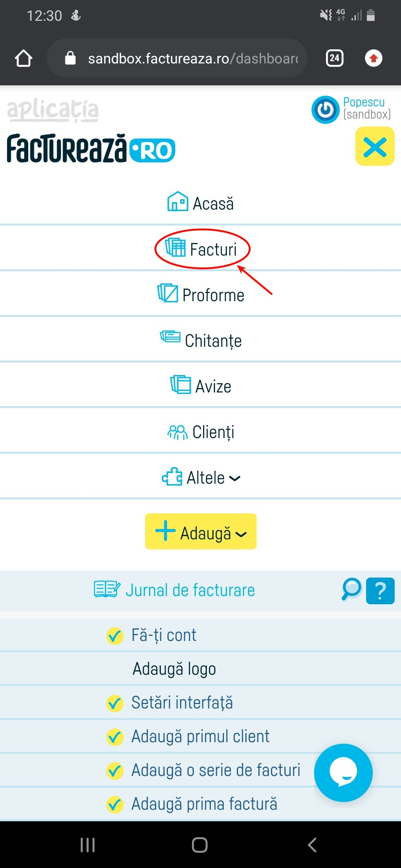Screen dimensions: 401x868
Task: Open the Jurnal de facturare book icon
Action: pyautogui.click(x=106, y=590)
